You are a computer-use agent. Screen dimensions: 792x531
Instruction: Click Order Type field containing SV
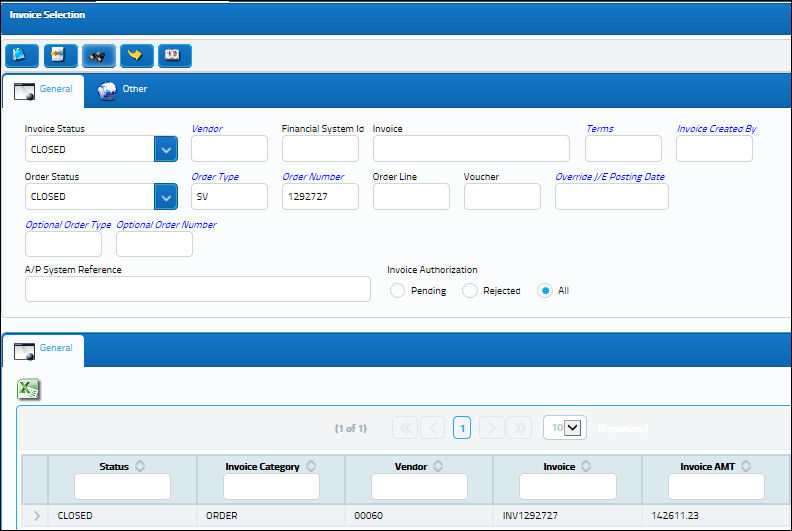tap(229, 197)
